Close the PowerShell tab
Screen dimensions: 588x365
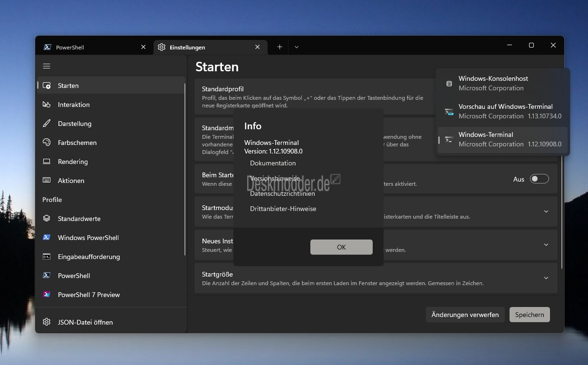[144, 47]
